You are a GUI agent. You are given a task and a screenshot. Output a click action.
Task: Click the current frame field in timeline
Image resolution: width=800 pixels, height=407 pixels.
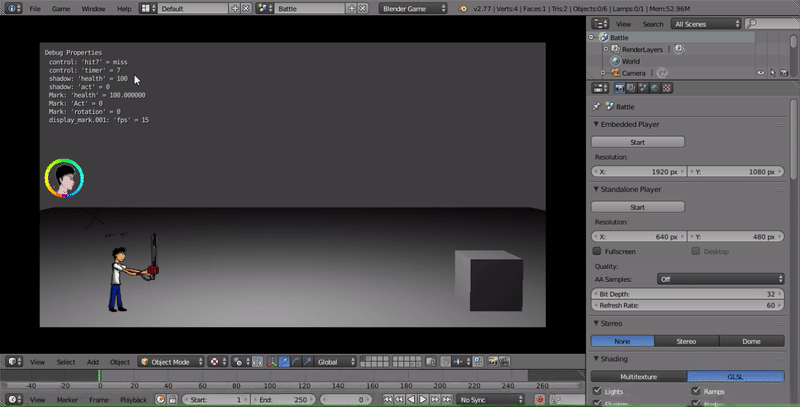point(346,399)
